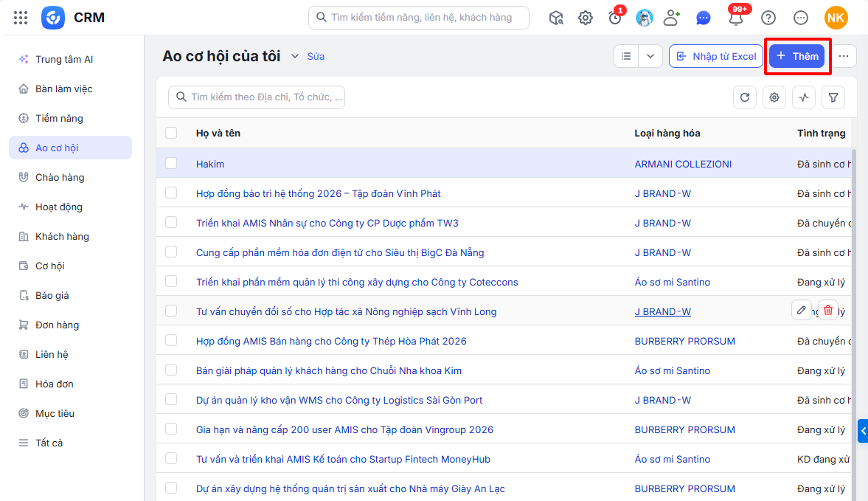
Task: Check the Vingroup 2026 row checkbox
Action: [171, 429]
